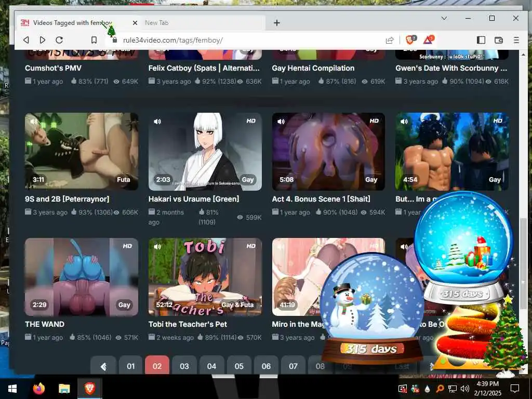Open the Brave Shields lion icon
532x399 pixels.
410,39
